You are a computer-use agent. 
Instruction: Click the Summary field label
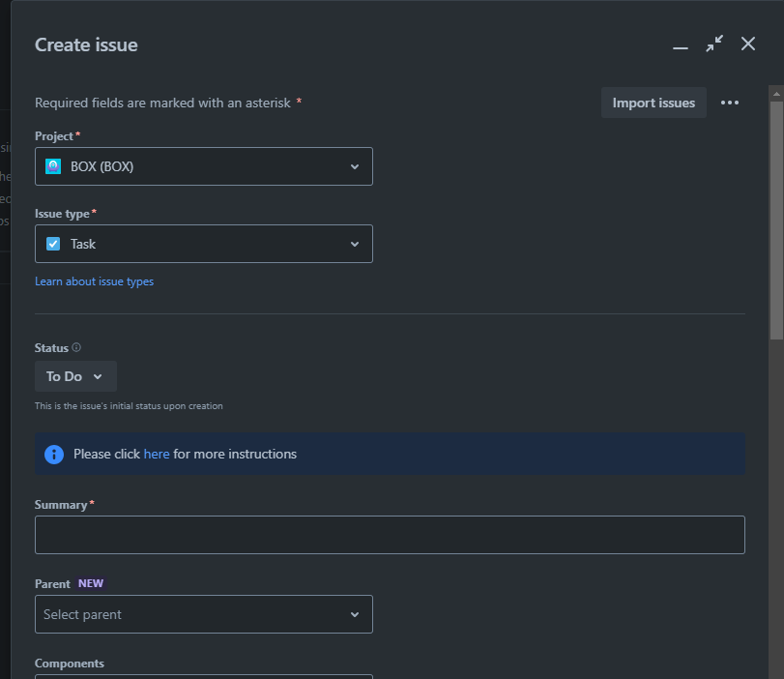point(61,504)
